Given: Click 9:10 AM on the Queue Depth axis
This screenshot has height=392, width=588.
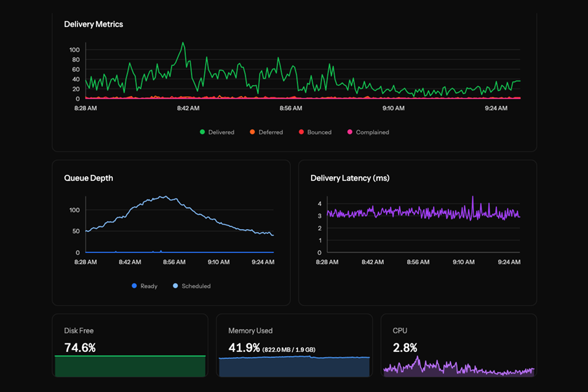Looking at the screenshot, I should (x=218, y=262).
